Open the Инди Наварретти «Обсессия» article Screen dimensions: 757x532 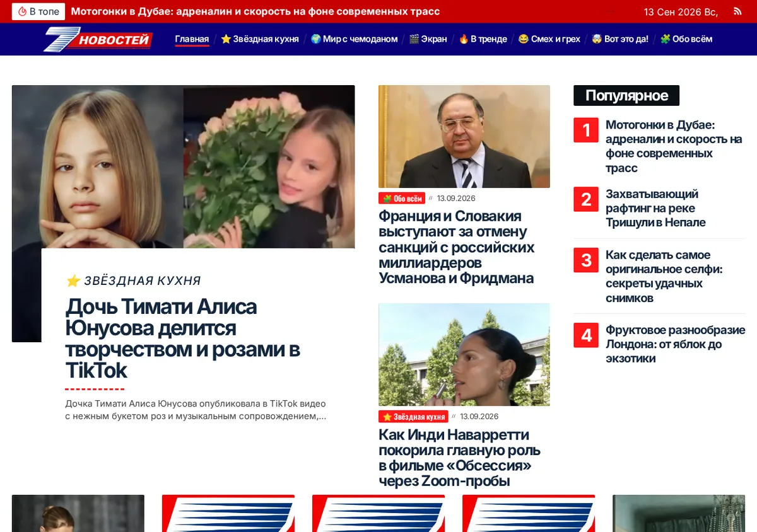pyautogui.click(x=459, y=458)
